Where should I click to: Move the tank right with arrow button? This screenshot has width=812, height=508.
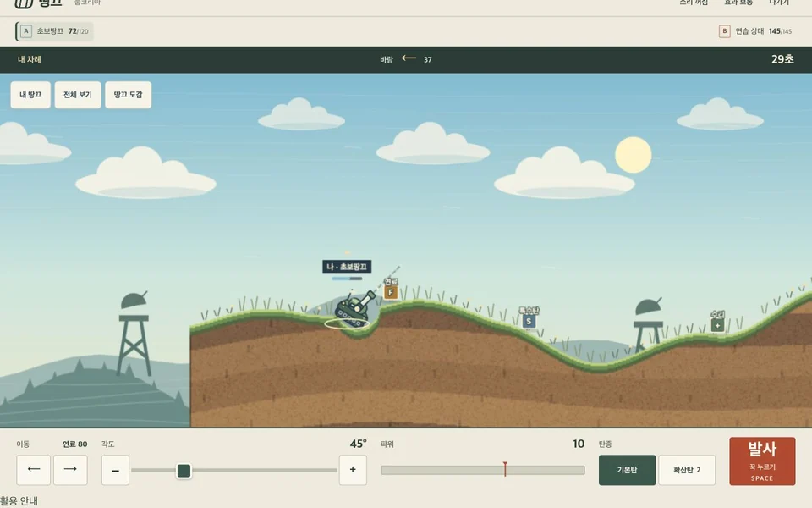(70, 470)
